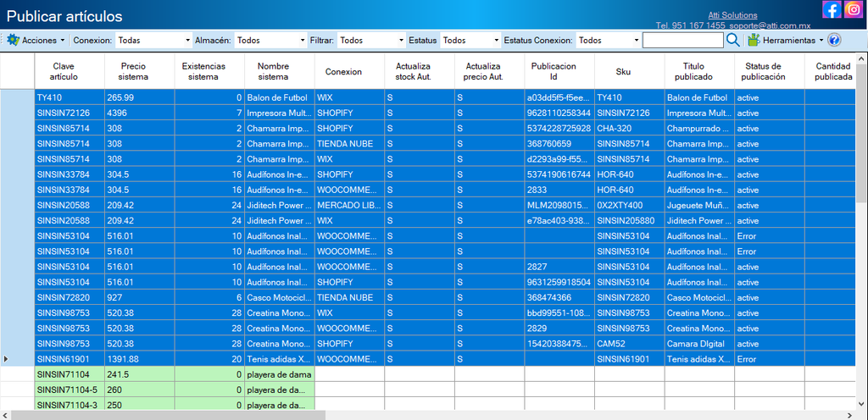Click the horizontal scrollbar thumb
The width and height of the screenshot is (868, 420).
point(168,415)
